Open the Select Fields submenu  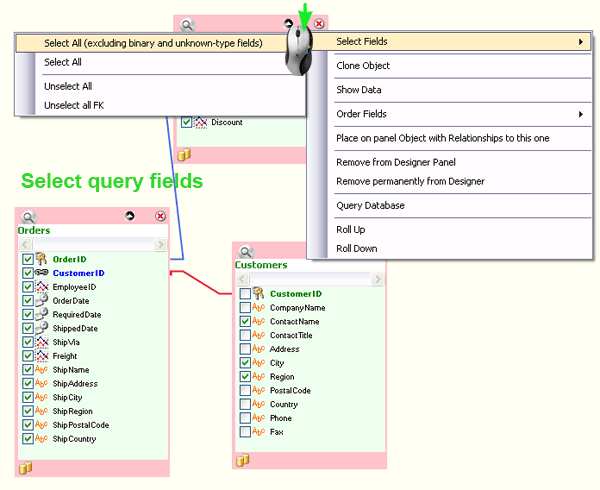point(452,42)
